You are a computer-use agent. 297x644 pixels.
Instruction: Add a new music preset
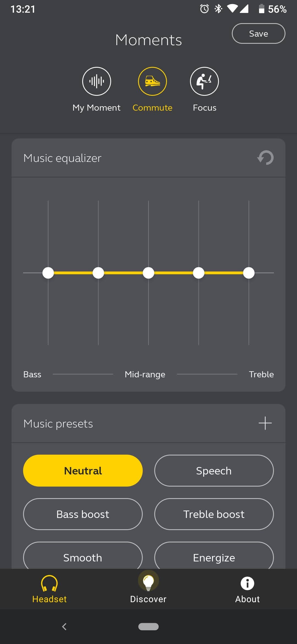265,423
